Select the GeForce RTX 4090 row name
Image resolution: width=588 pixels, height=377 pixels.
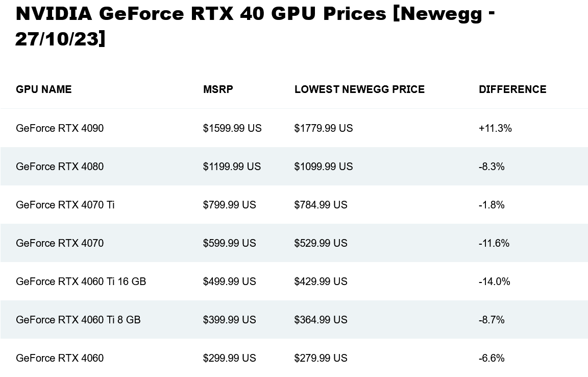(x=60, y=128)
